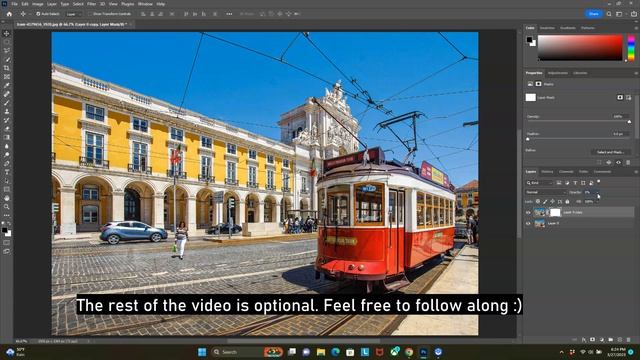Select the Pen tool
This screenshot has width=640, height=360.
[x=7, y=163]
